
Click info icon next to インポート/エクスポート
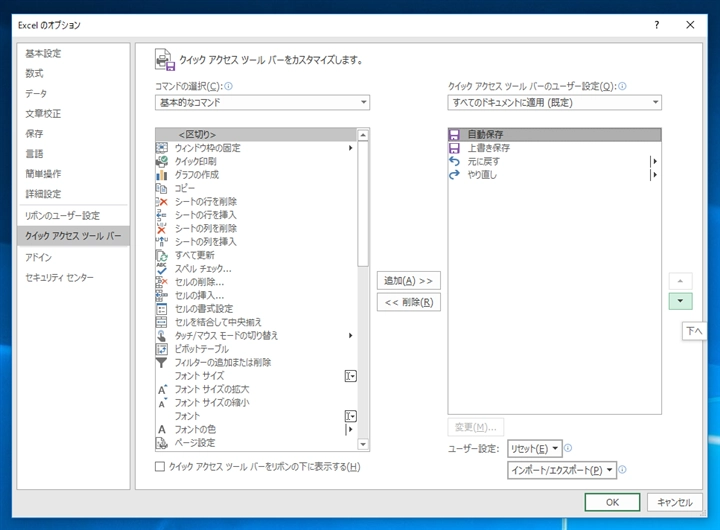[x=622, y=469]
